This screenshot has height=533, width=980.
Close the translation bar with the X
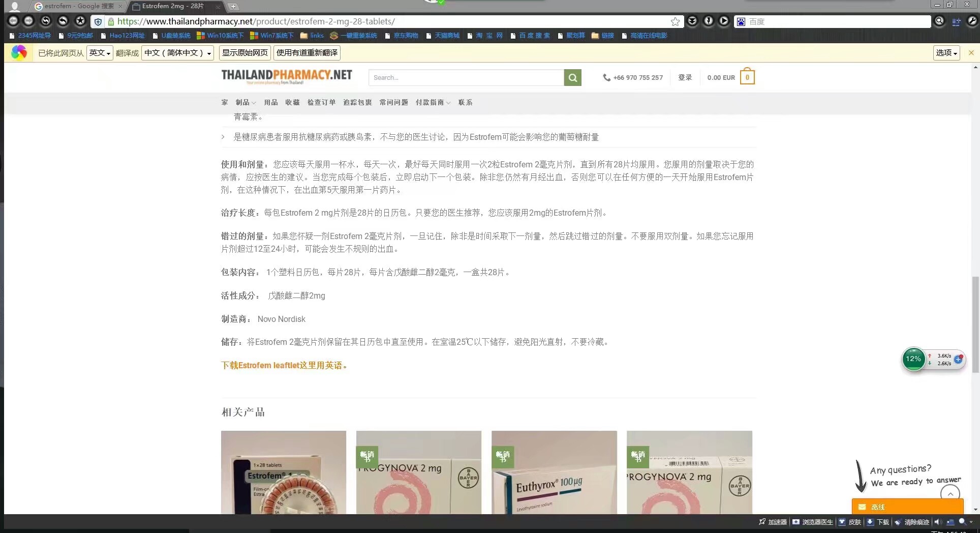pyautogui.click(x=971, y=53)
